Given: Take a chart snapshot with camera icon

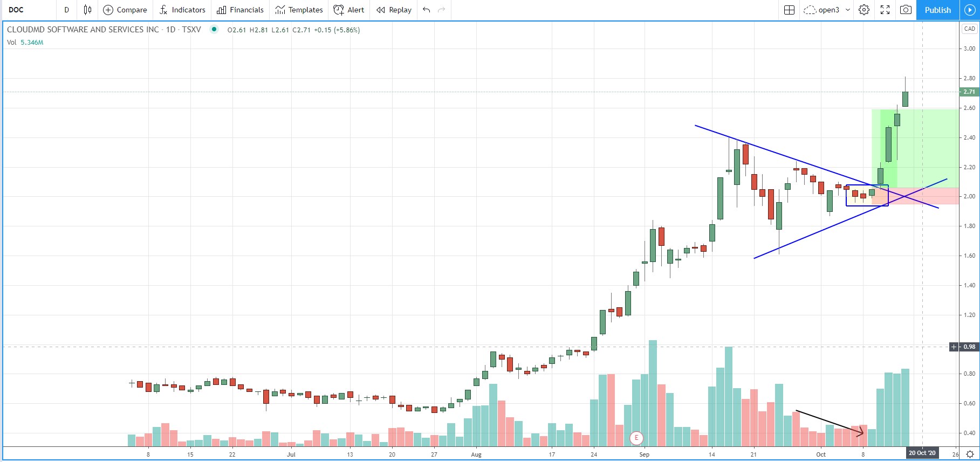Looking at the screenshot, I should click(906, 10).
